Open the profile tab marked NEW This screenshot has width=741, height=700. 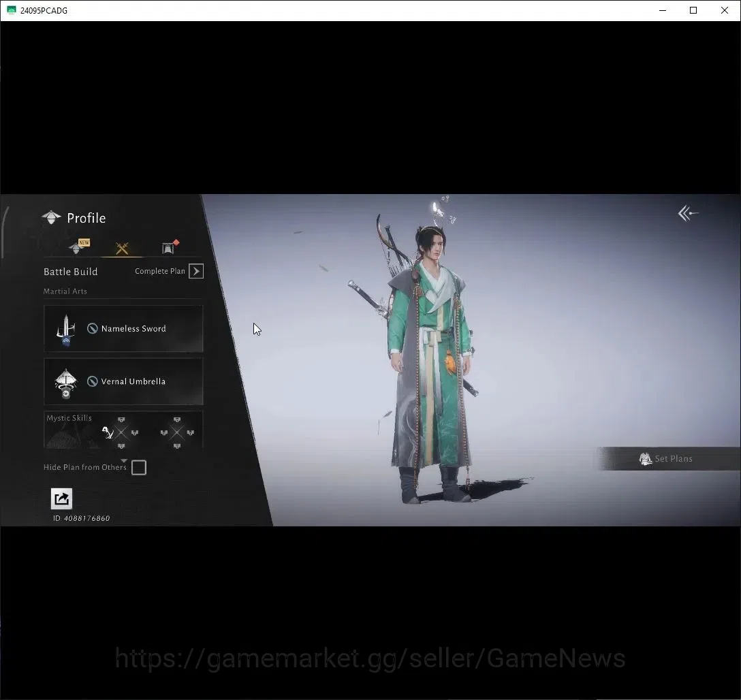pyautogui.click(x=78, y=246)
